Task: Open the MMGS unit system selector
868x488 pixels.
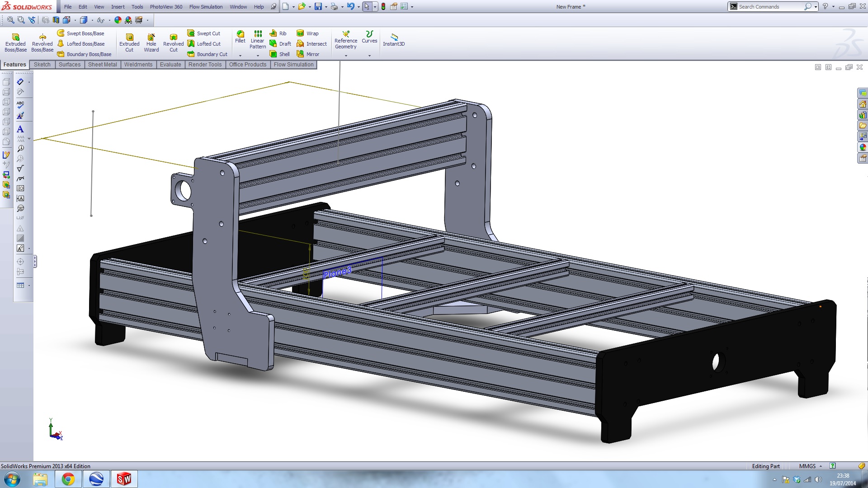Action: coord(810,466)
